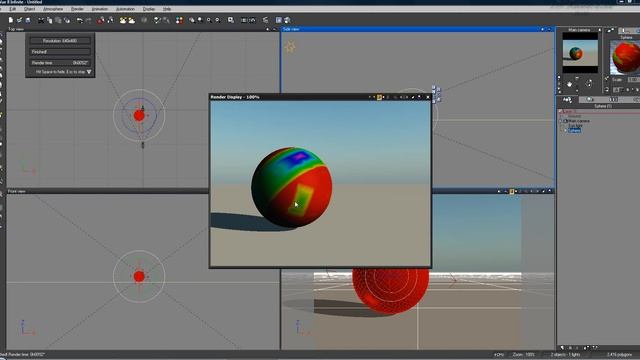Select Ground in the scene tree
The image size is (640, 360).
pos(574,116)
